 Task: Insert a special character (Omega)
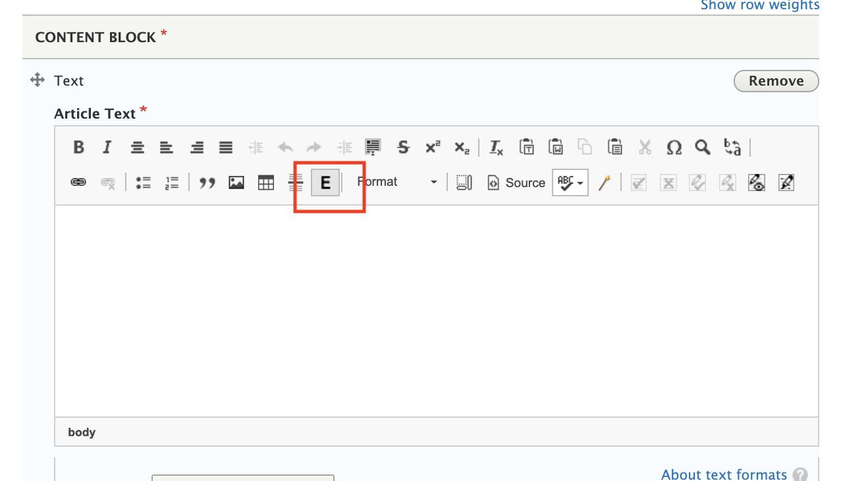pyautogui.click(x=674, y=147)
